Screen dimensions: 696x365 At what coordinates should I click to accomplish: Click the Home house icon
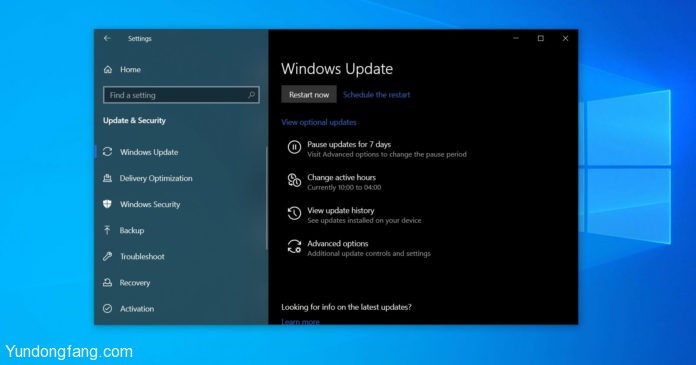coord(108,69)
